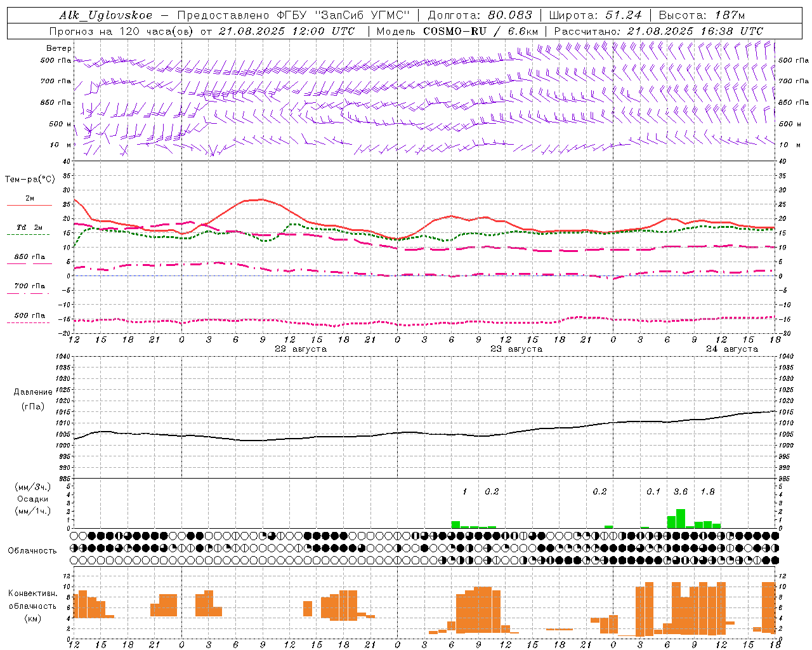This screenshot has width=812, height=650.
Task: Select the 'Долгота: 80.083' longitude text
Action: coord(480,15)
